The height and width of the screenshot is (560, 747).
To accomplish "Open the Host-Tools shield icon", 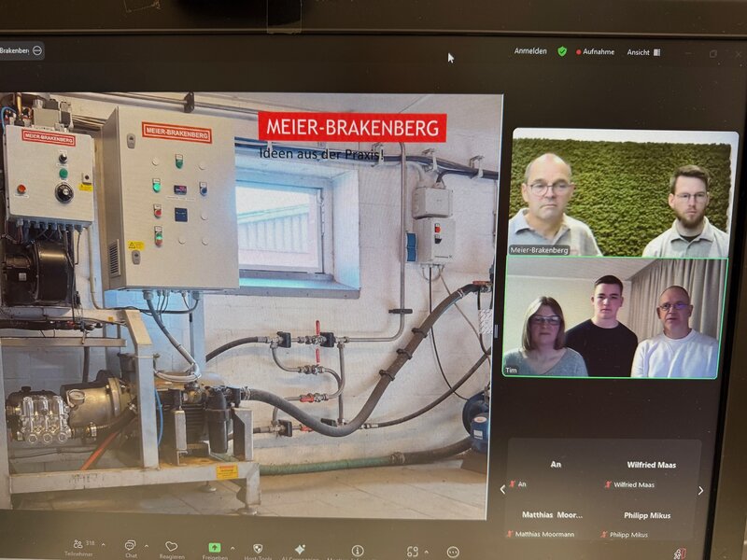I will click(x=258, y=550).
